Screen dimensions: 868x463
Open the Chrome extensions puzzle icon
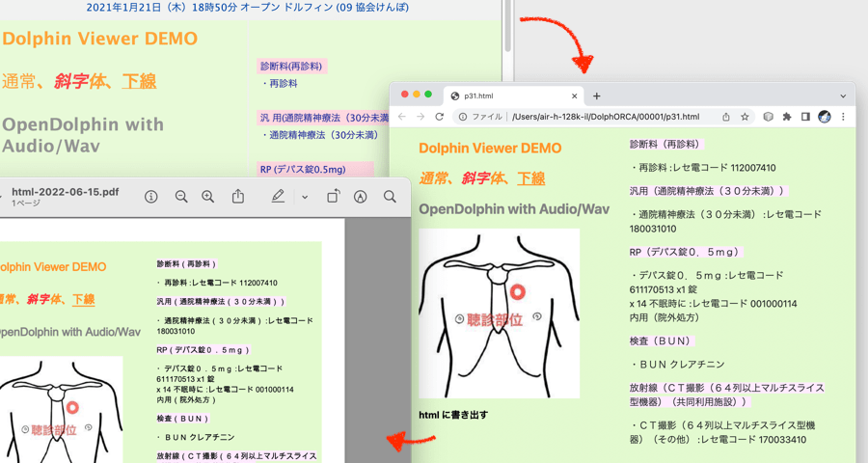click(787, 117)
